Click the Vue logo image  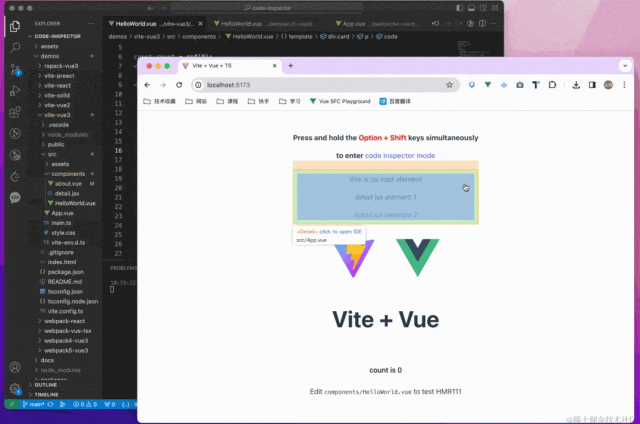[x=418, y=256]
